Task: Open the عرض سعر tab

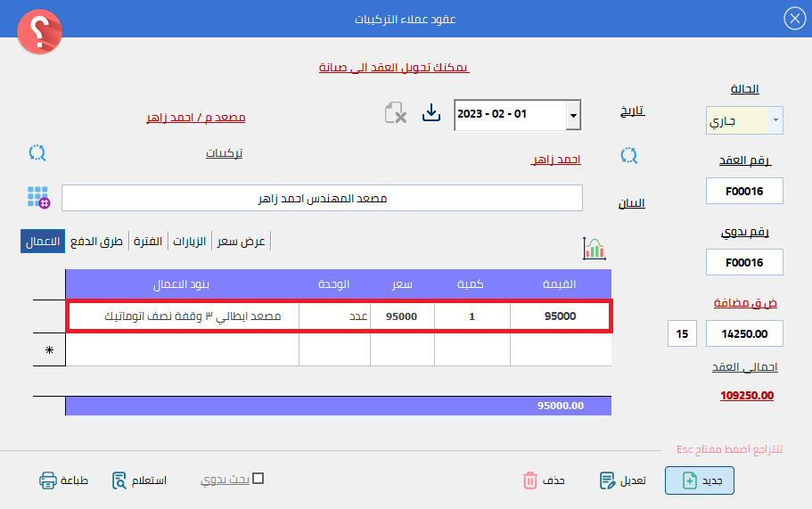Action: [x=242, y=242]
